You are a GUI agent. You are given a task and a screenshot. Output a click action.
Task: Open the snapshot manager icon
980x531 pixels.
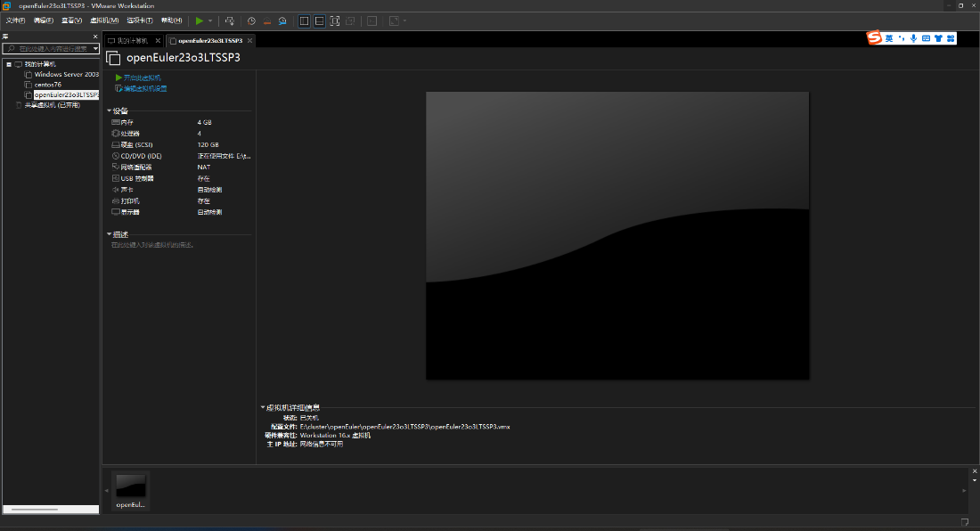coord(282,20)
